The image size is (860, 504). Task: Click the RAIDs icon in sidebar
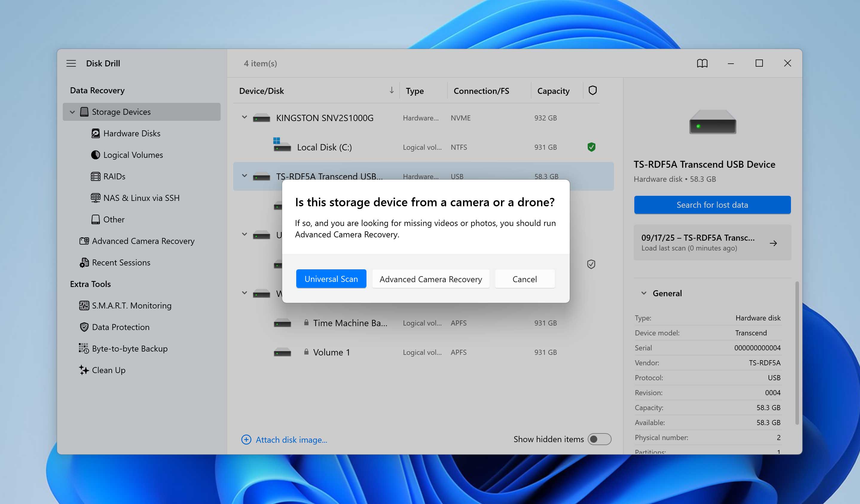[96, 176]
